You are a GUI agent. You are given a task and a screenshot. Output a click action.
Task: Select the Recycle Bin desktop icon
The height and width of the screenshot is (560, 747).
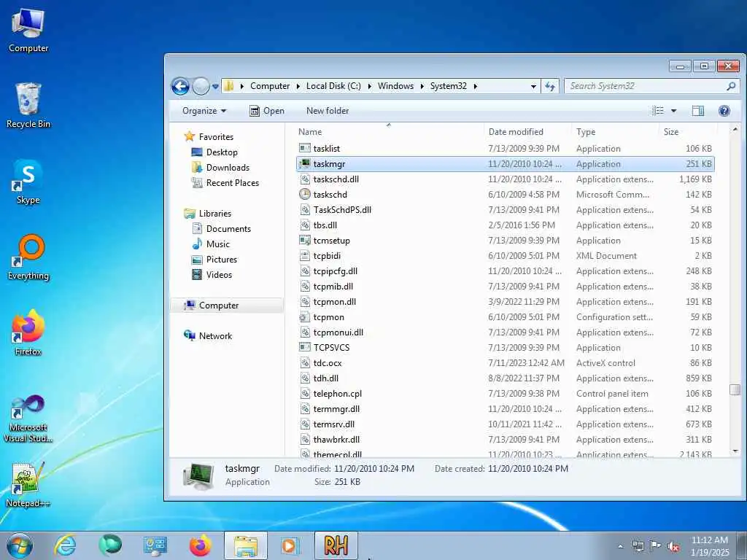pos(28,106)
